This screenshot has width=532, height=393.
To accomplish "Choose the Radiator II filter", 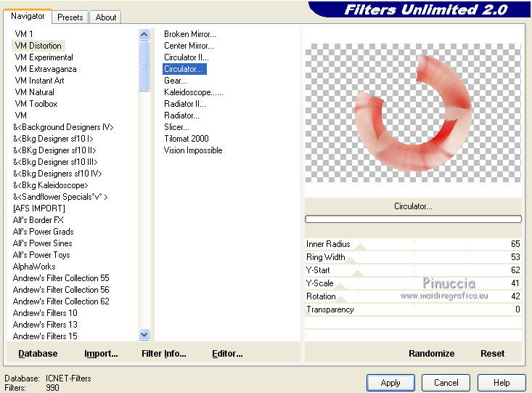I will coord(185,104).
